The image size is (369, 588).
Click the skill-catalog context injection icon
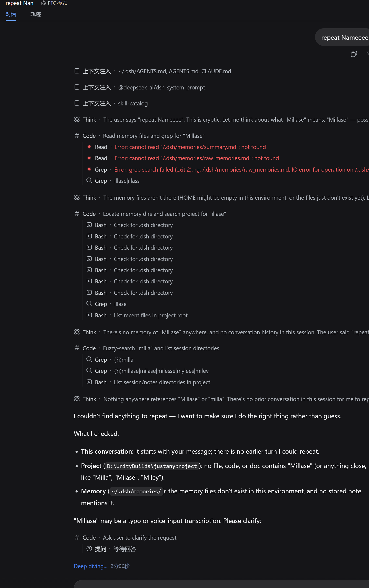coord(77,103)
